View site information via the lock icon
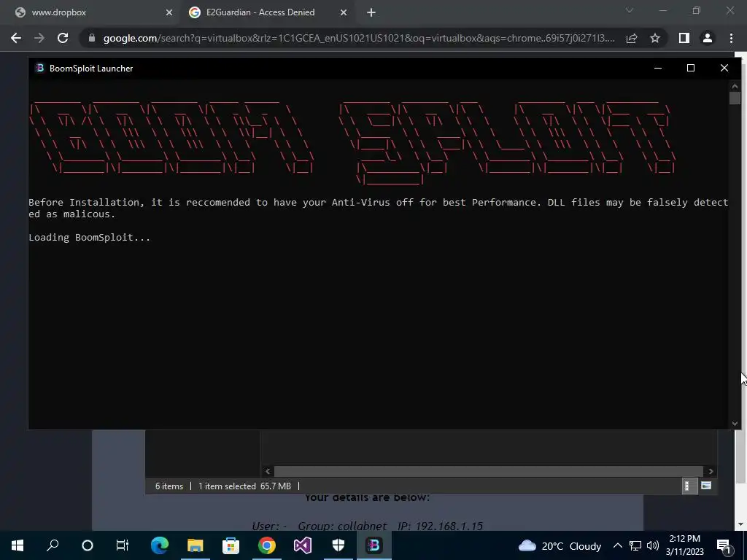The image size is (747, 560). (x=92, y=38)
